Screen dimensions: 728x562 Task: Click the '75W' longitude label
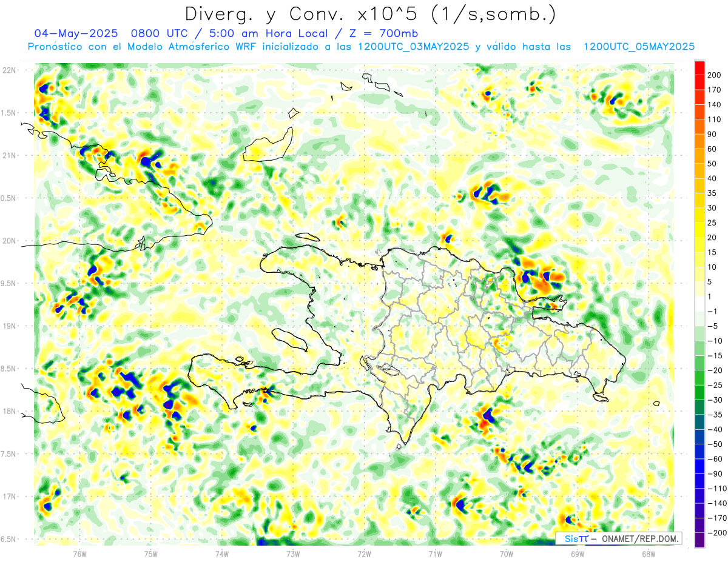(151, 554)
